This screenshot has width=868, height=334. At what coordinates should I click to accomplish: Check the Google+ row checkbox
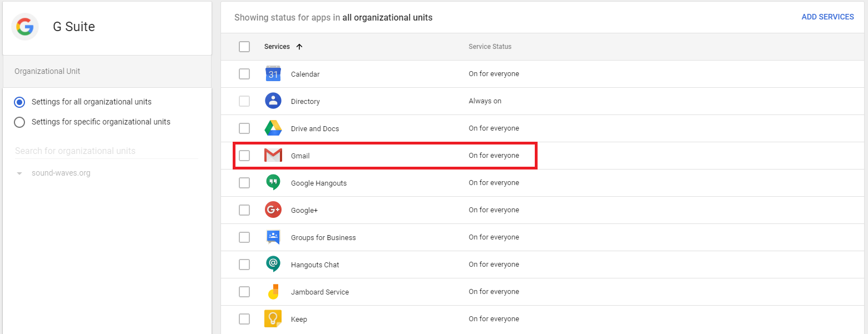pos(244,210)
